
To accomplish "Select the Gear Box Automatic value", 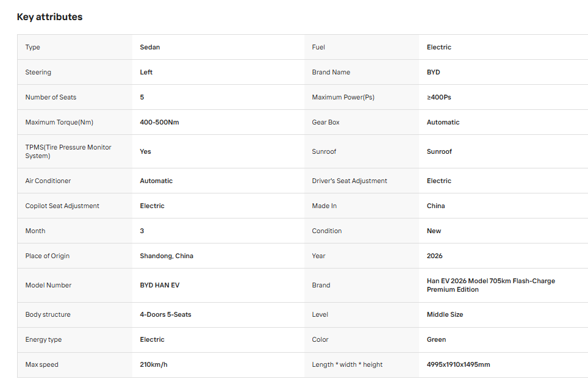I will tap(443, 122).
